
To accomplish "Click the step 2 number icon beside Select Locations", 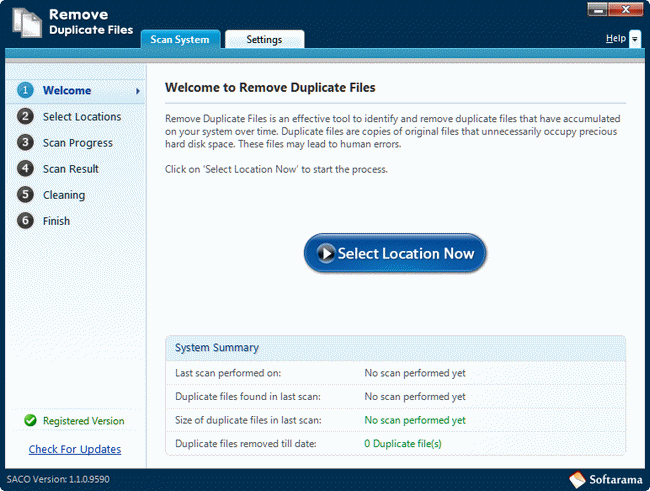I will [25, 116].
